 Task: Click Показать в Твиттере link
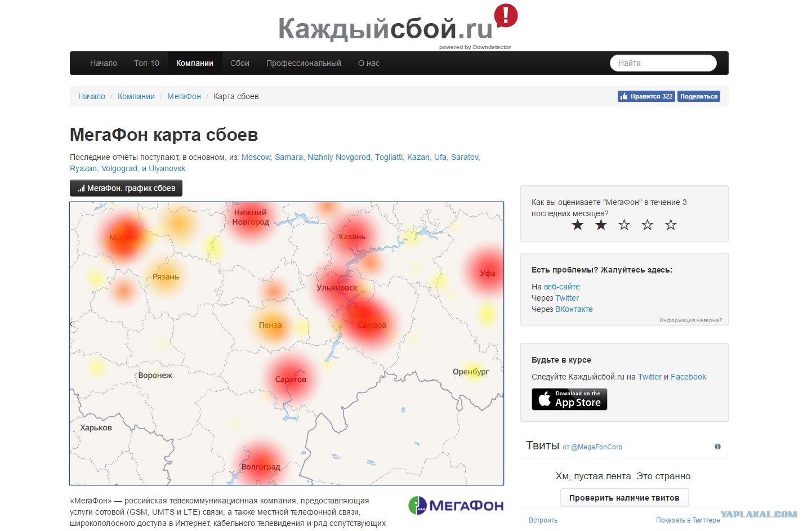pyautogui.click(x=688, y=520)
